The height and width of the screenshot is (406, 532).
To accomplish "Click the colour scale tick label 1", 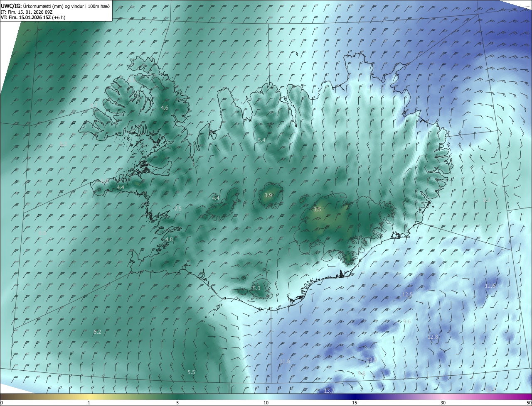I will [89, 403].
